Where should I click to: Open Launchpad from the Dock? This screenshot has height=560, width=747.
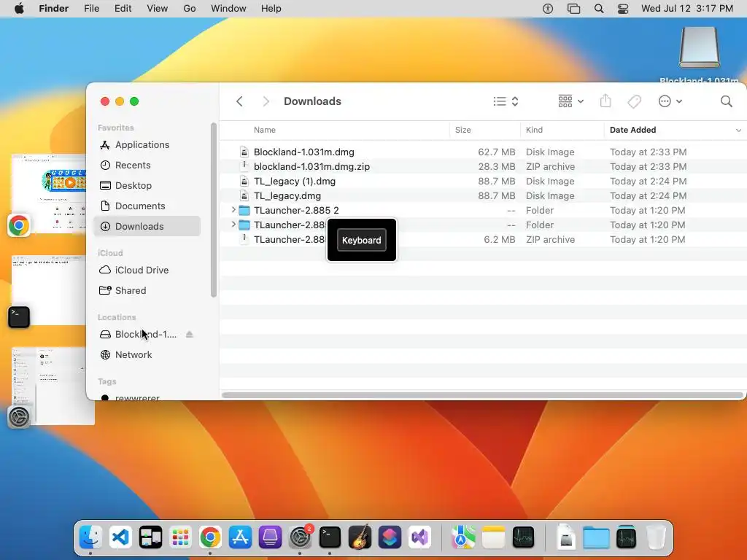pos(181,537)
